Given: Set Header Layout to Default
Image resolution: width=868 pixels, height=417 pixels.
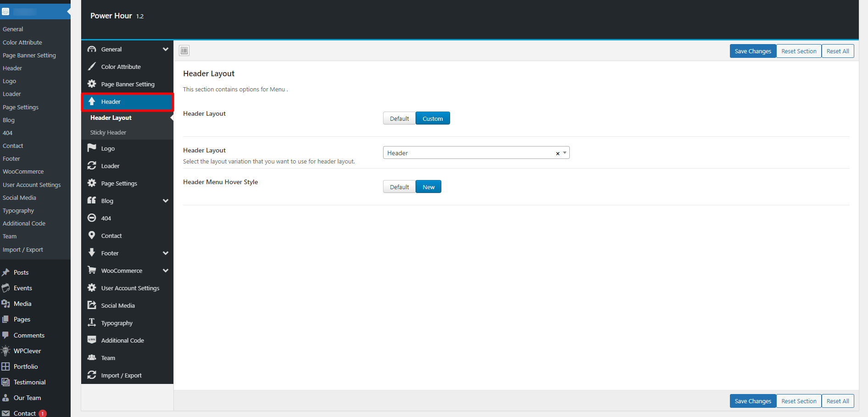Looking at the screenshot, I should [x=399, y=118].
